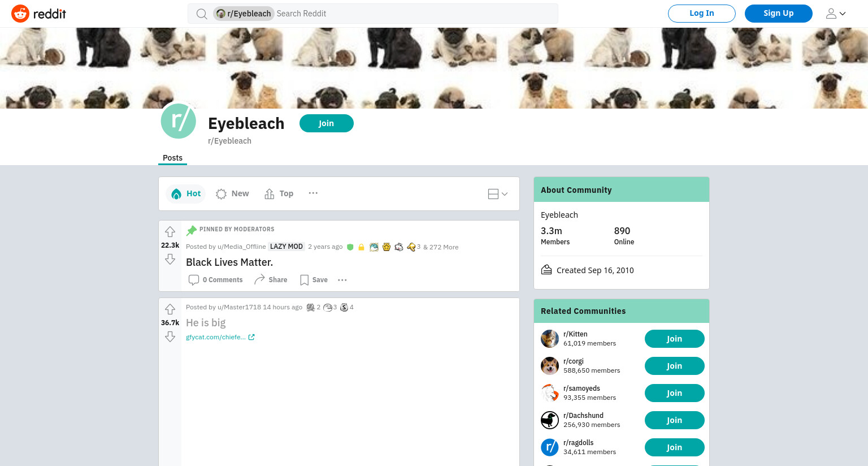The width and height of the screenshot is (868, 466).
Task: Click the Reddit logo home icon
Action: (38, 14)
